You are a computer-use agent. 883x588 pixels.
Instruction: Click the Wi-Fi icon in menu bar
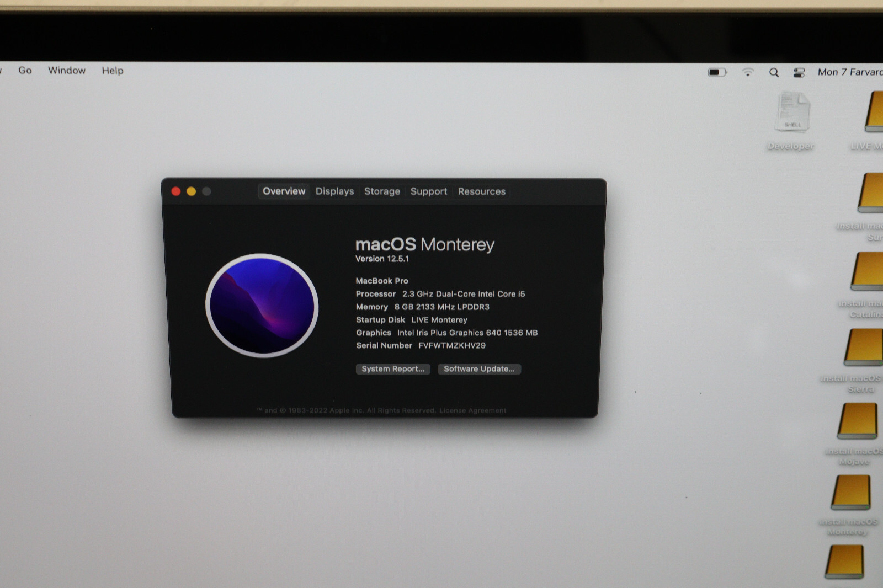(748, 72)
